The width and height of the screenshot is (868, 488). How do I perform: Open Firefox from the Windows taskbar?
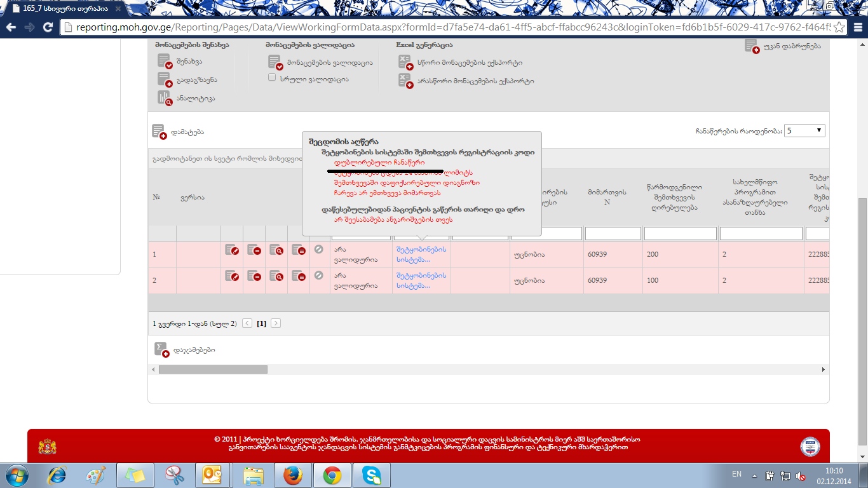pyautogui.click(x=293, y=475)
